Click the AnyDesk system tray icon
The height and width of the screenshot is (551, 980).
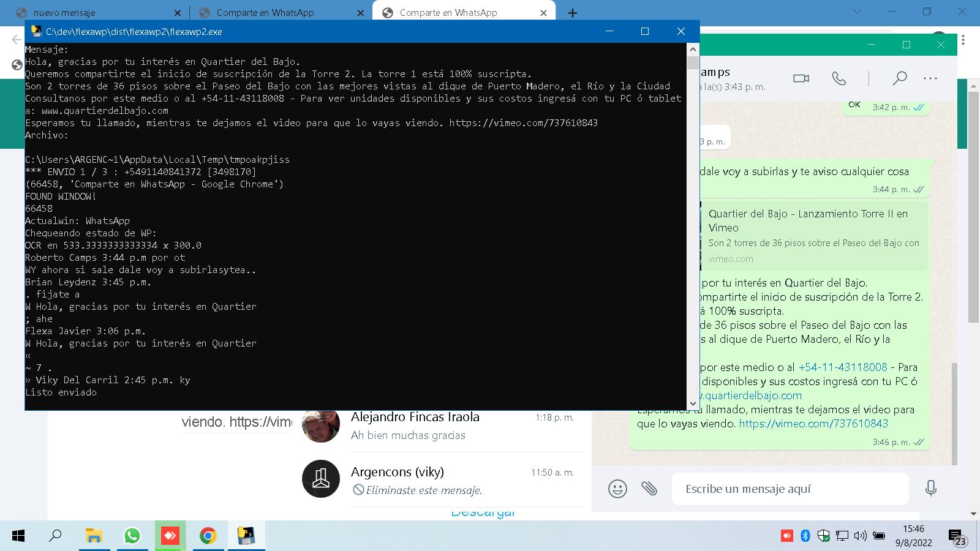(x=787, y=536)
